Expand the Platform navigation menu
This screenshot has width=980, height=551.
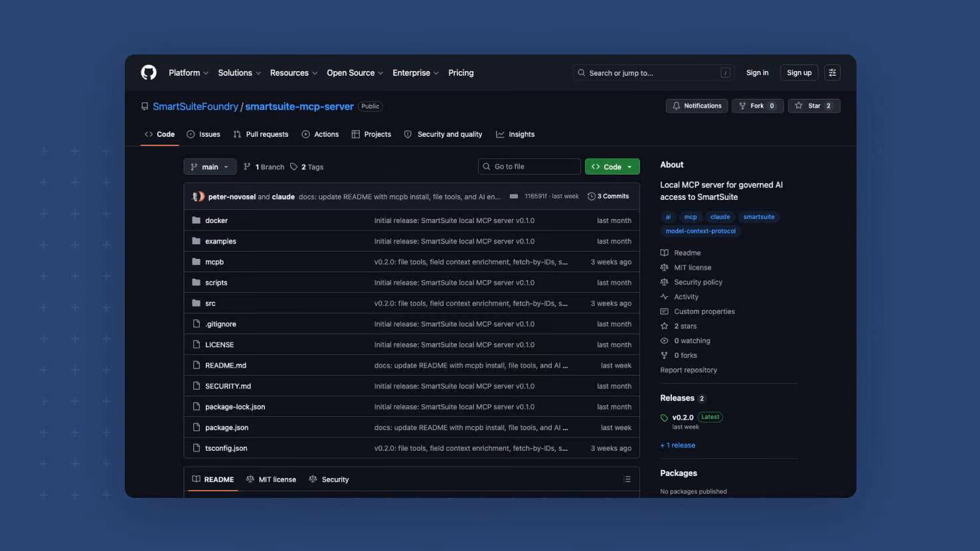pyautogui.click(x=189, y=73)
